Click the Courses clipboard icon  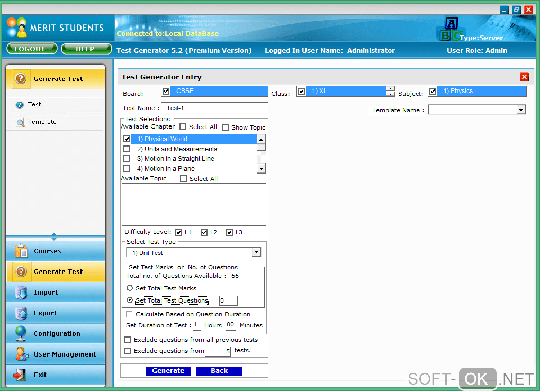tap(21, 251)
